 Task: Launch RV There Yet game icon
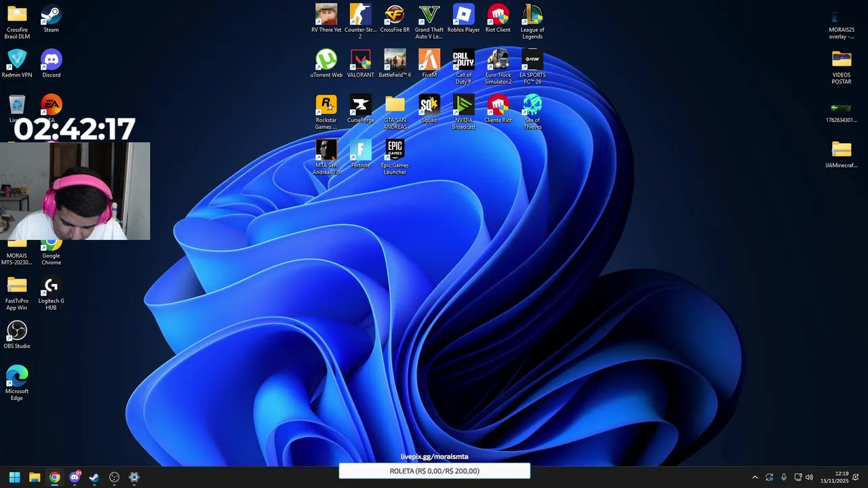[x=326, y=18]
